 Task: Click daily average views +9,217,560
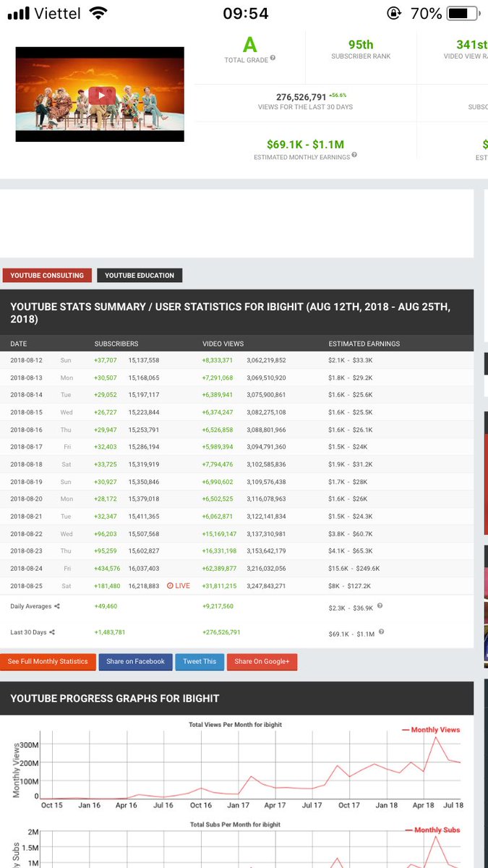pyautogui.click(x=216, y=606)
